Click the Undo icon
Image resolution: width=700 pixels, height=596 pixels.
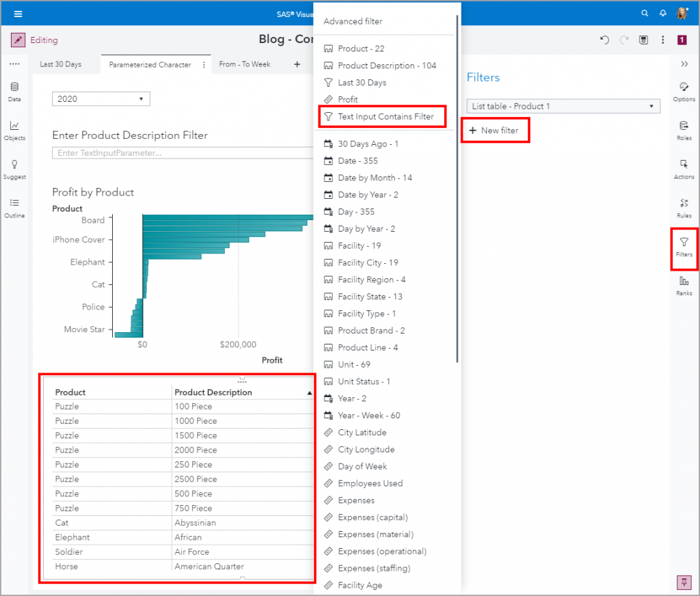(x=604, y=40)
